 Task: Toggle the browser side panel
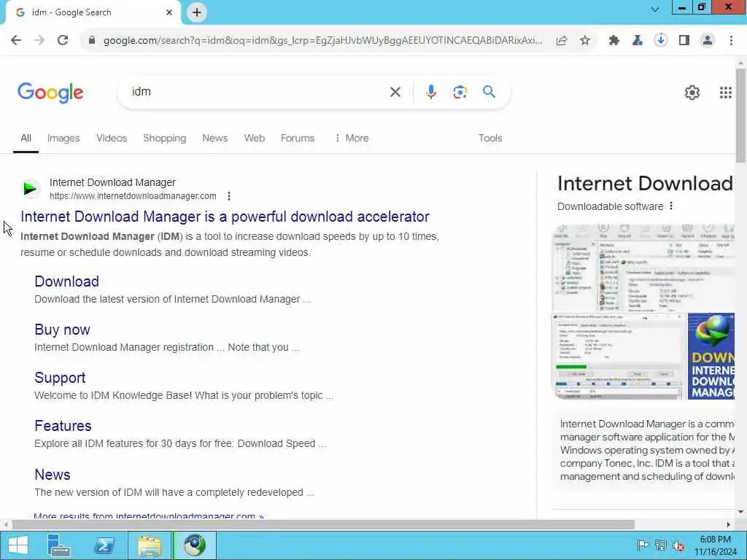tap(684, 41)
